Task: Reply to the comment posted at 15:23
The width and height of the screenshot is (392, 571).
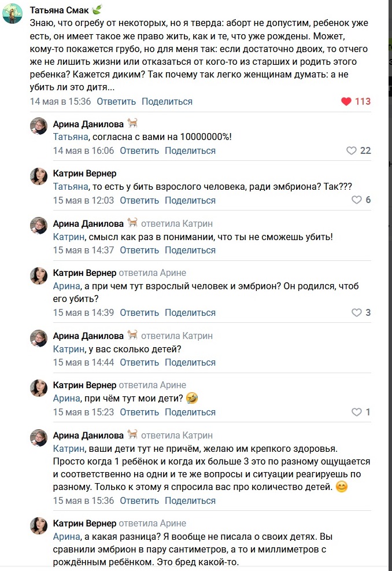Action: click(x=139, y=412)
